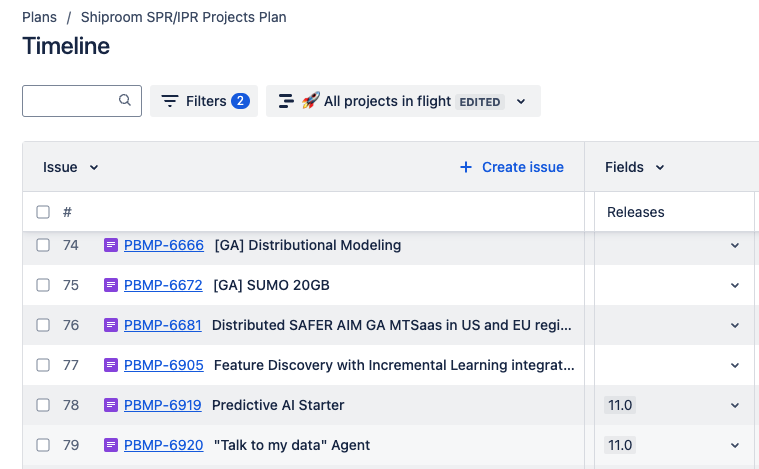This screenshot has width=759, height=469.
Task: Click the EDITED label on the view selector
Action: (480, 102)
